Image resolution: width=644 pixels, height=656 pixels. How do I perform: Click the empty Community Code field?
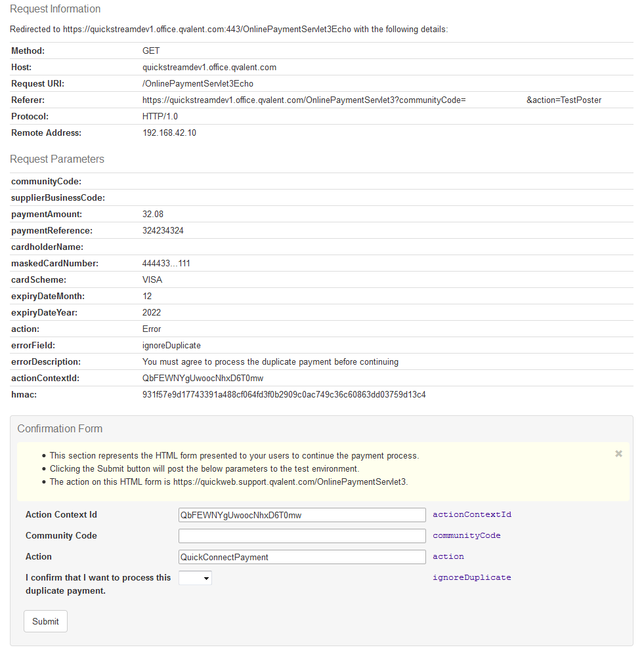(302, 535)
